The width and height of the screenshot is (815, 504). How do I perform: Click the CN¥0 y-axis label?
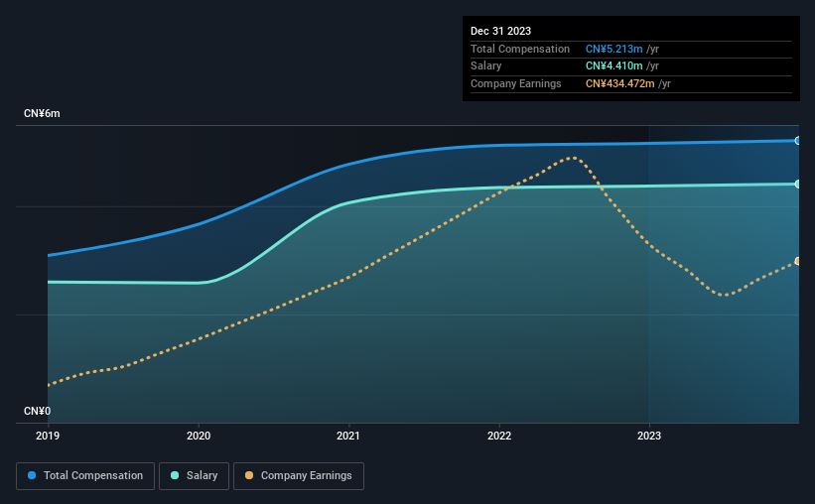[x=38, y=411]
